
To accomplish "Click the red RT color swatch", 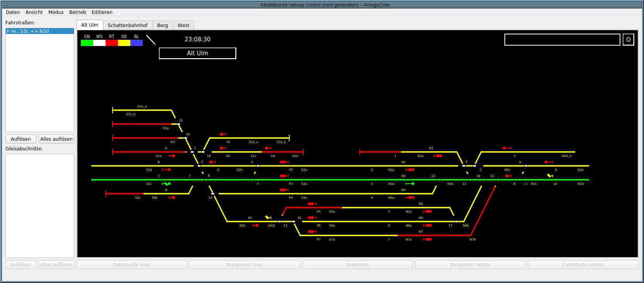I will pyautogui.click(x=112, y=43).
